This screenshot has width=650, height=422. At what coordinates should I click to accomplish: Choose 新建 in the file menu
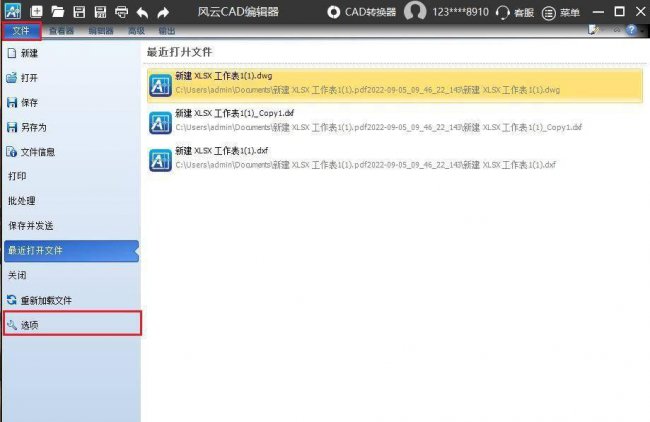(x=71, y=53)
